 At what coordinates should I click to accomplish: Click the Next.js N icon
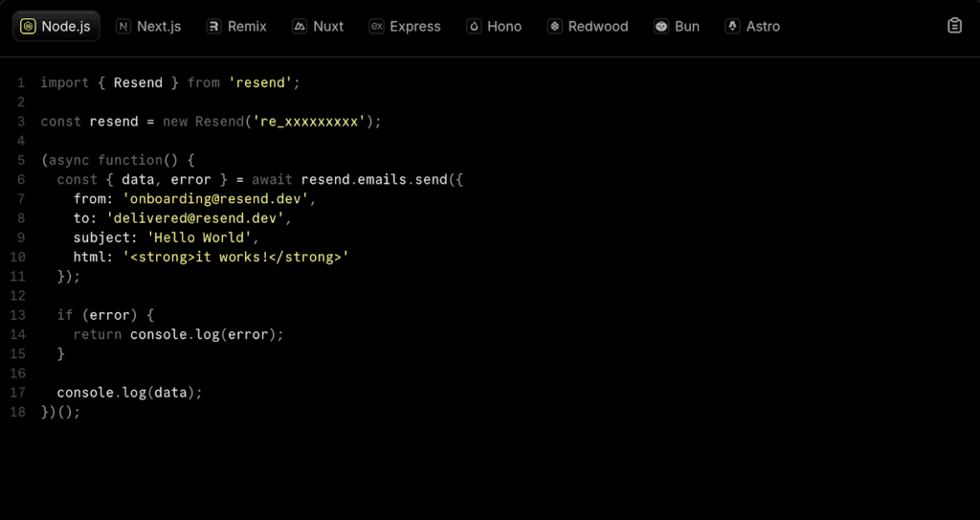(123, 26)
